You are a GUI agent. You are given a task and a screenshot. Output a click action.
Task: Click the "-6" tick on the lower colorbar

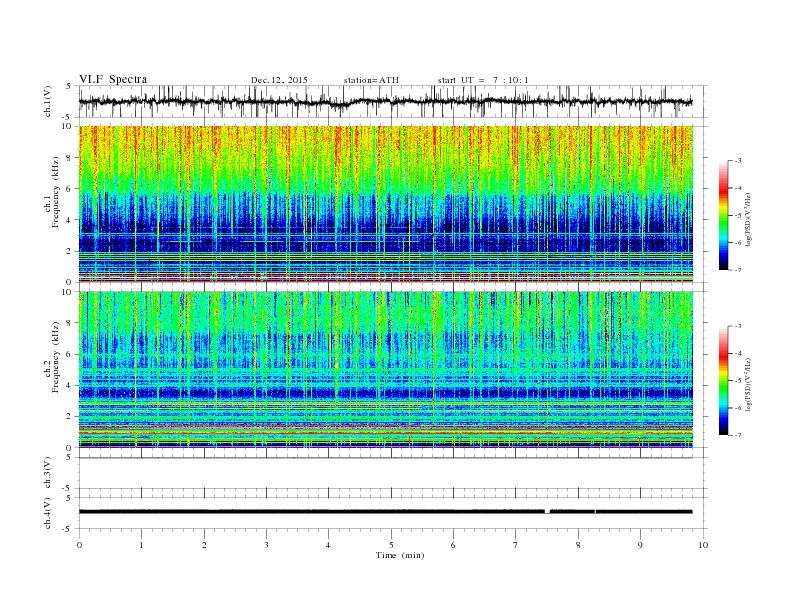pyautogui.click(x=738, y=408)
